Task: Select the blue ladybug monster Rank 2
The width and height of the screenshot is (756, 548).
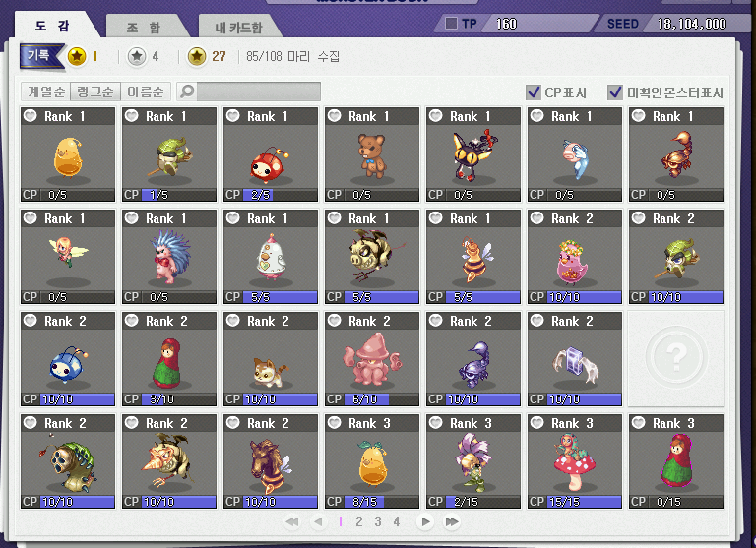Action: pyautogui.click(x=68, y=359)
